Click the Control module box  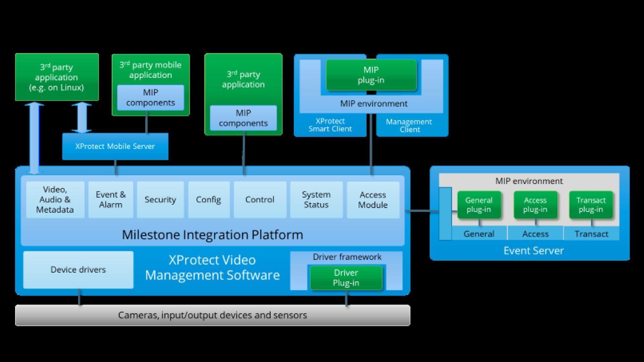tap(260, 200)
